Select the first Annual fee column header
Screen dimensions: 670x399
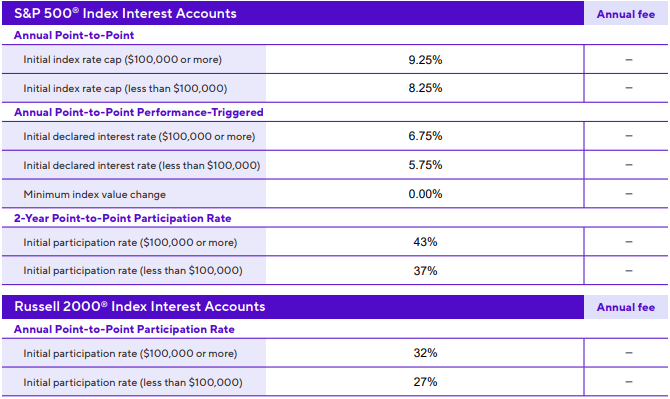point(626,14)
